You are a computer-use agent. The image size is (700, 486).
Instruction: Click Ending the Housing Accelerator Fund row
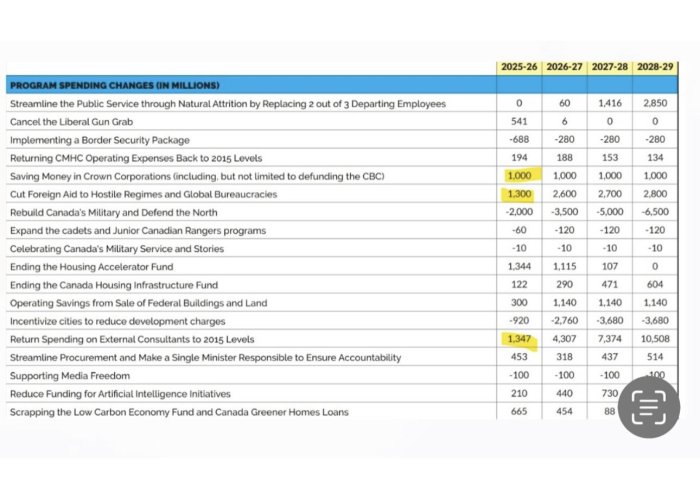91,267
